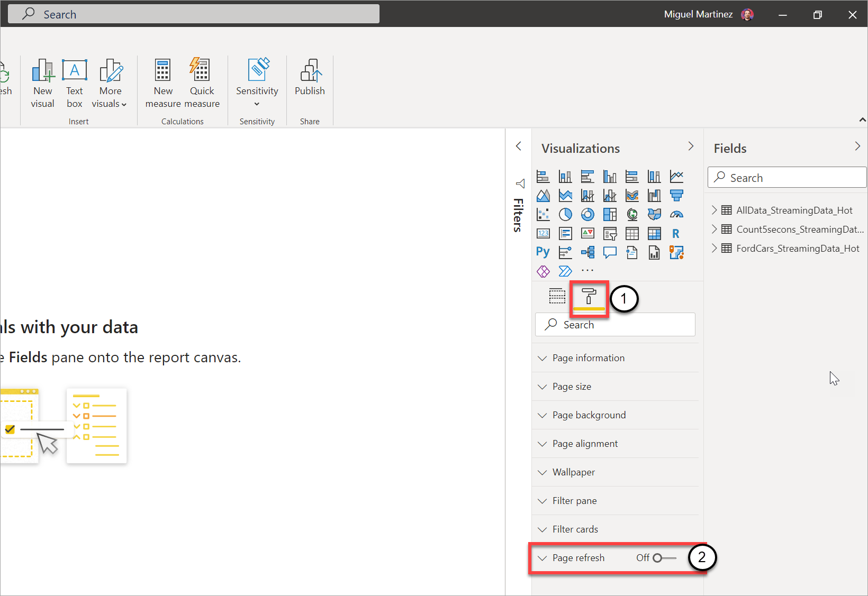The height and width of the screenshot is (596, 868).
Task: Pick the Funnel chart visual
Action: tap(676, 195)
